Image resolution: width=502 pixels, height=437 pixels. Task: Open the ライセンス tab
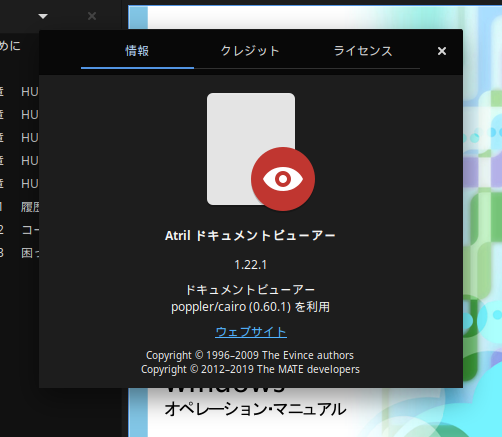(x=363, y=51)
